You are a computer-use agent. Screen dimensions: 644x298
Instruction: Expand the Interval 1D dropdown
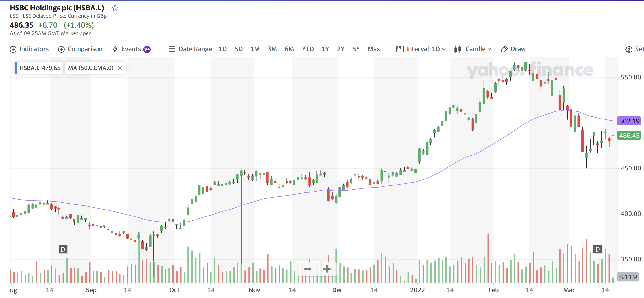coord(421,49)
